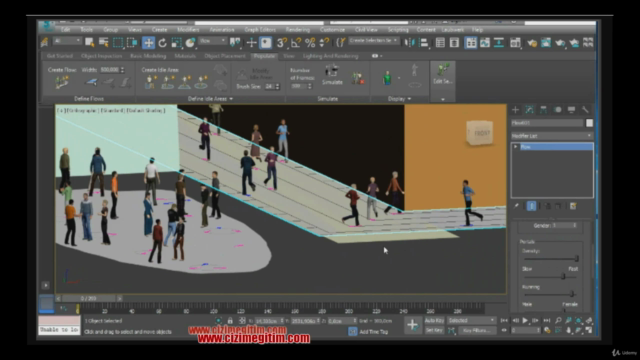Open the selection filter All dropdown
Image resolution: width=640 pixels, height=360 pixels.
pyautogui.click(x=67, y=41)
